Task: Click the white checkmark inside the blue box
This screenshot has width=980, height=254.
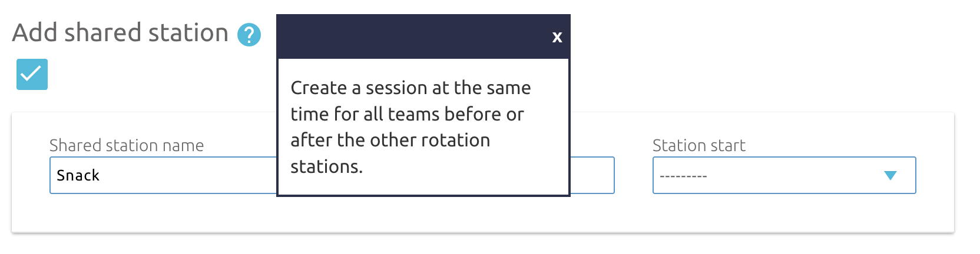Action: click(x=31, y=74)
